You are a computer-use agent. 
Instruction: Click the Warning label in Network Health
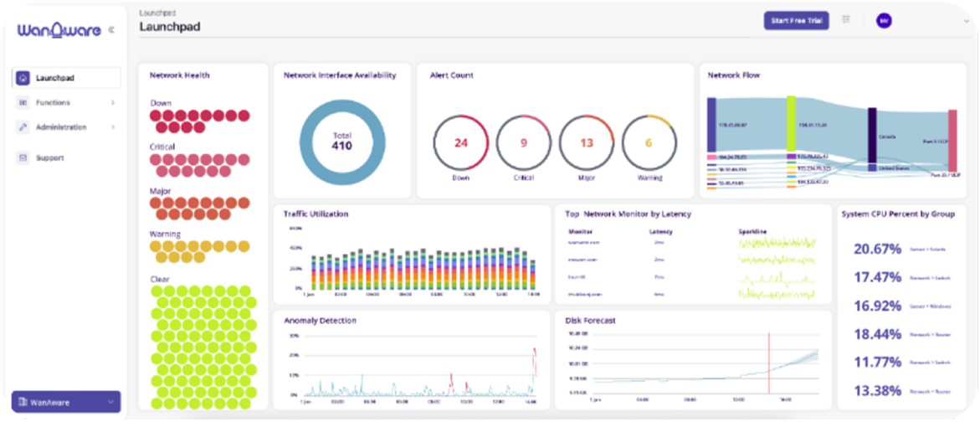coord(165,234)
